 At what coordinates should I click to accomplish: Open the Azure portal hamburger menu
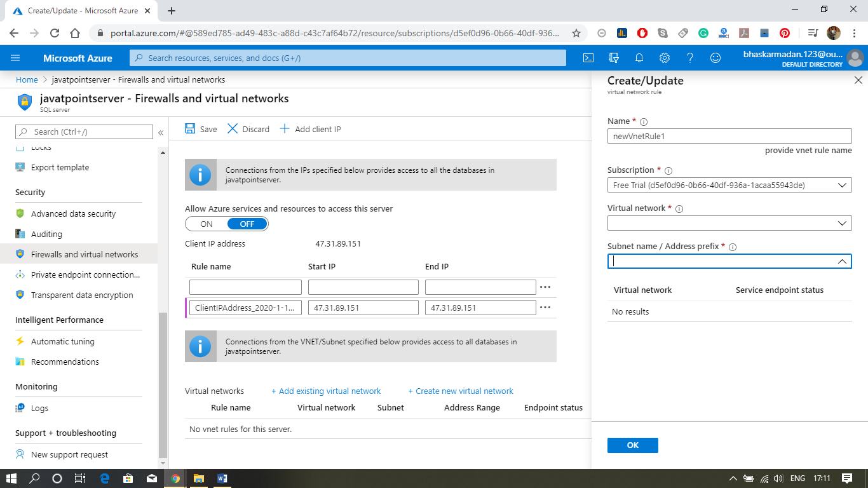[x=16, y=58]
